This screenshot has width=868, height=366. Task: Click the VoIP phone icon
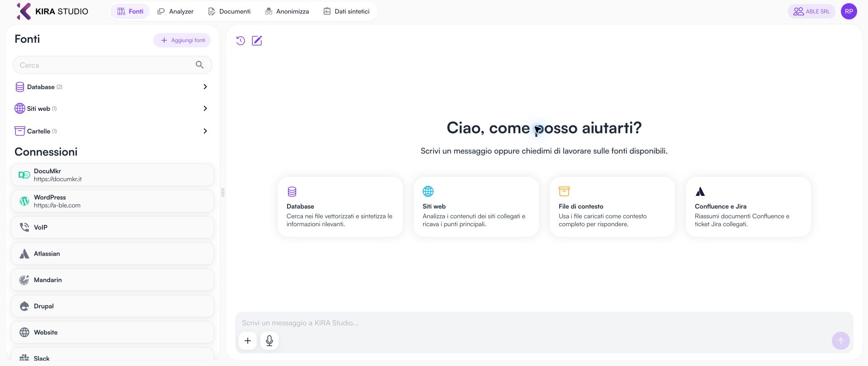coord(24,227)
